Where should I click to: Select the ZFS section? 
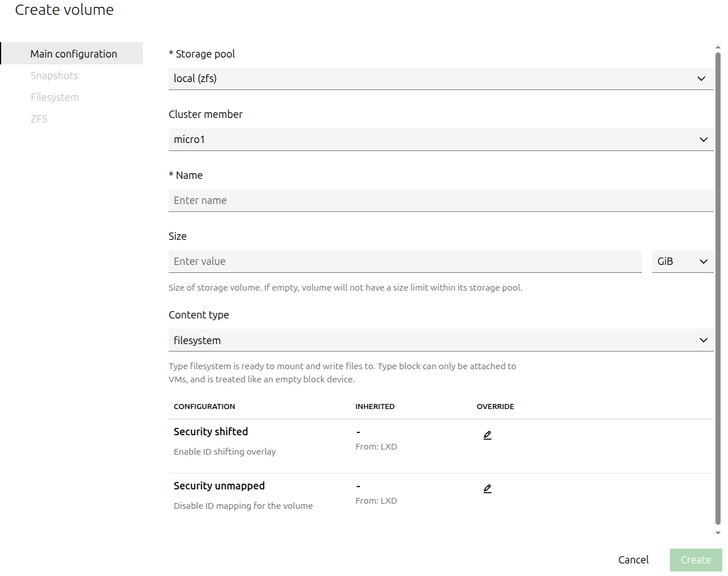pyautogui.click(x=39, y=119)
